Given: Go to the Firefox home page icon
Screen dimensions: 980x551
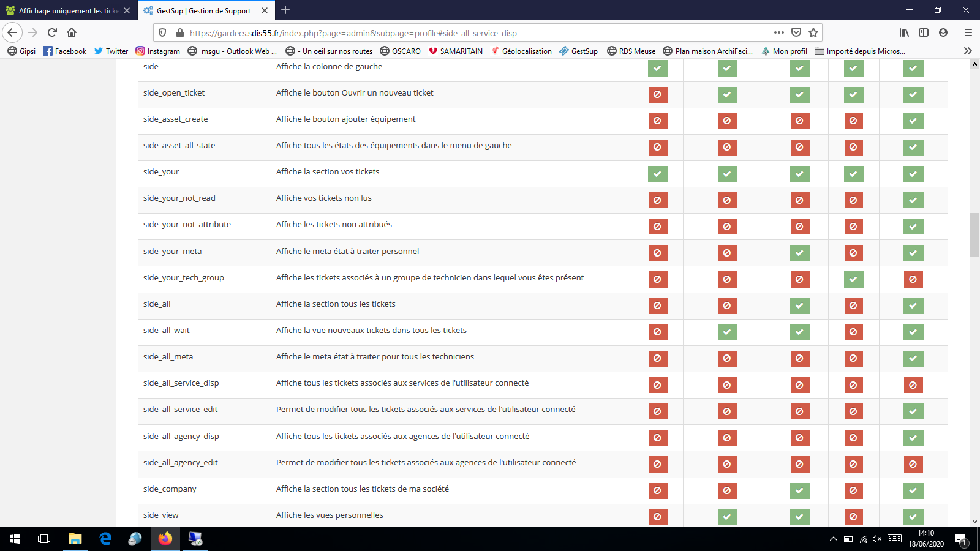Looking at the screenshot, I should [x=72, y=32].
